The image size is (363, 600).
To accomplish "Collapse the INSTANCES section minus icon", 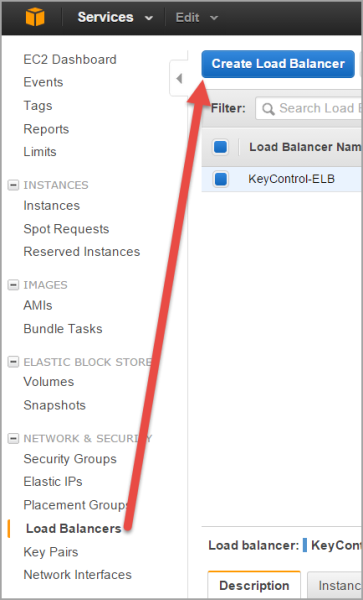I will click(x=13, y=185).
